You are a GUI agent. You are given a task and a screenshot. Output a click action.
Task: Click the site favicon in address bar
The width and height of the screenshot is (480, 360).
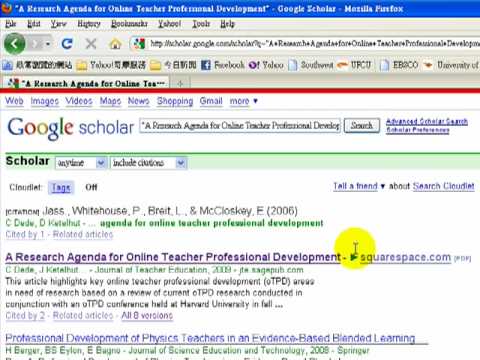(x=138, y=44)
